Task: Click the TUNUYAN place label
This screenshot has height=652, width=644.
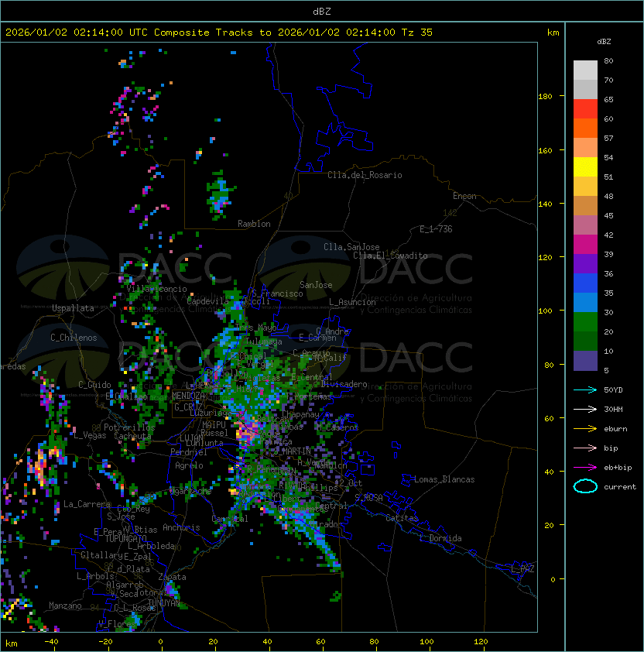Action: [164, 602]
